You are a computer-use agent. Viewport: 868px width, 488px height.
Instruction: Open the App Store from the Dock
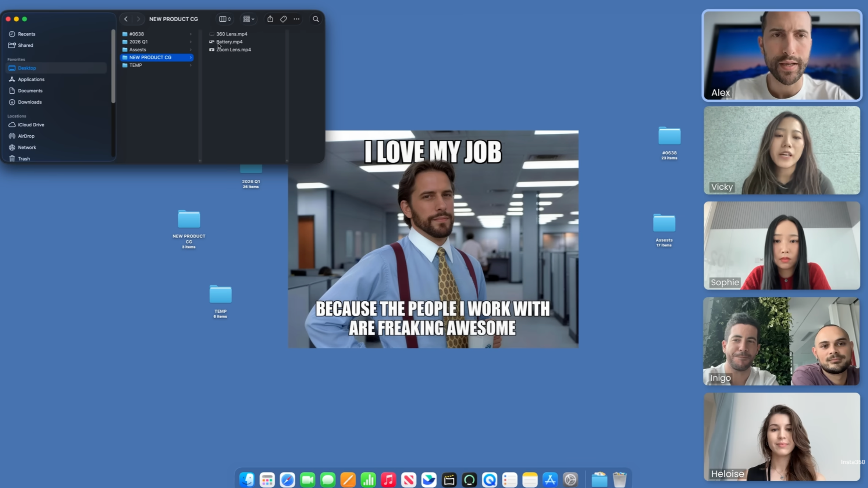click(550, 480)
